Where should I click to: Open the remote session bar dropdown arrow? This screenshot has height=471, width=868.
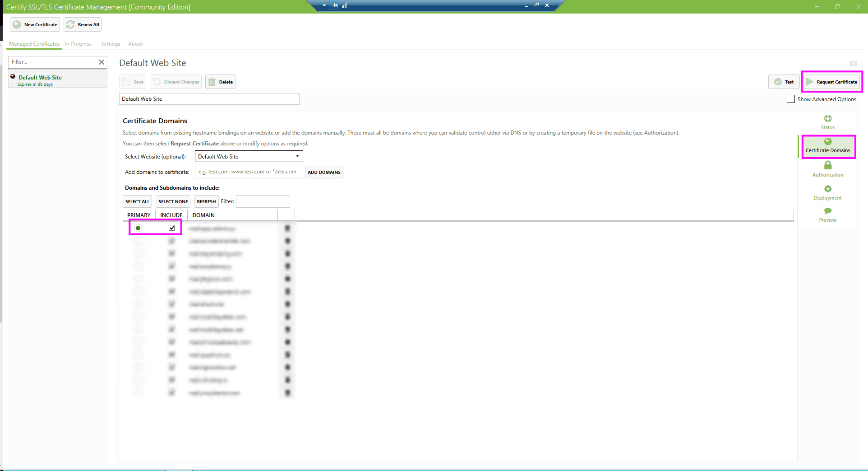324,5
